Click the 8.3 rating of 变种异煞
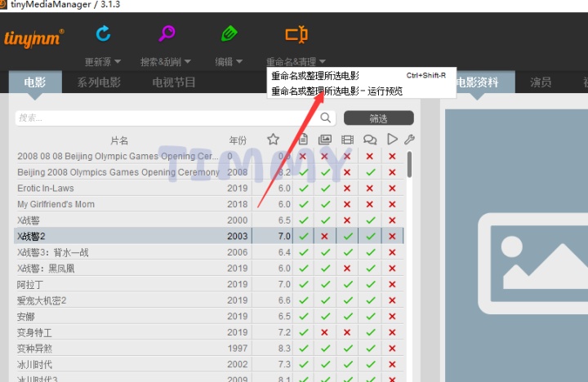 (x=284, y=349)
